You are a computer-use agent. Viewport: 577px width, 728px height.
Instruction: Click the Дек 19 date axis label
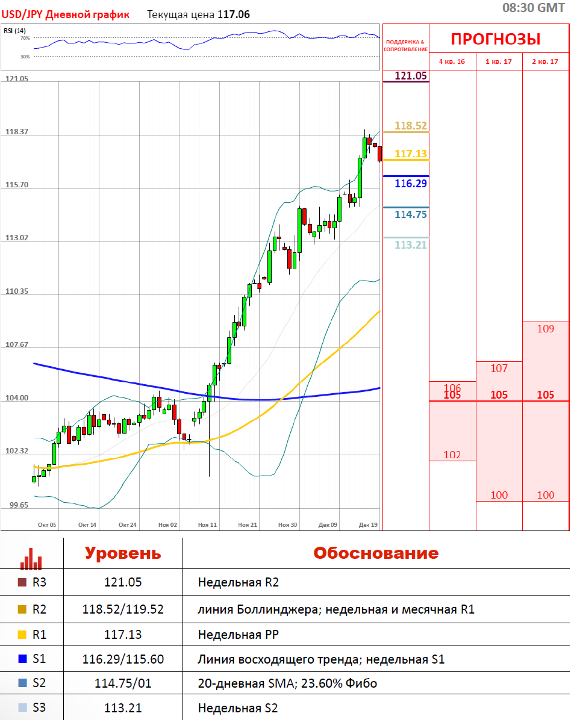click(367, 525)
